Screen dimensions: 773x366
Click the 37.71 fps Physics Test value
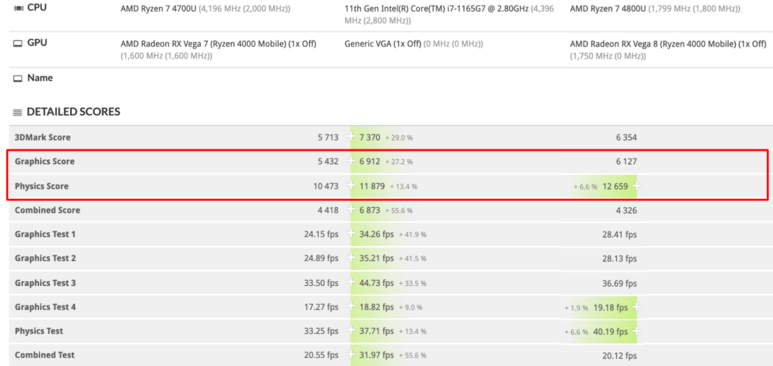(377, 331)
